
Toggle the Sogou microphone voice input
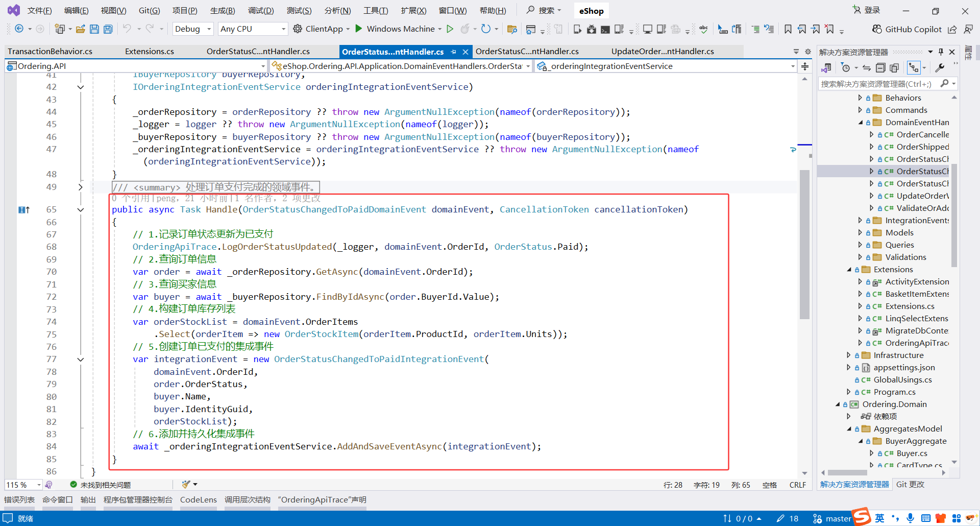pyautogui.click(x=910, y=518)
